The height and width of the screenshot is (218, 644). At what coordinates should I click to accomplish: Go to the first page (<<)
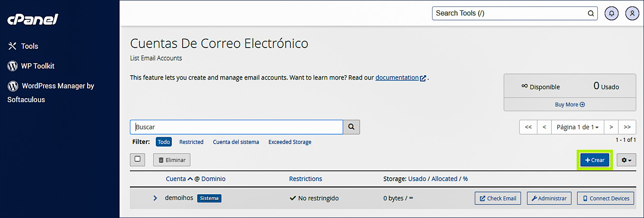coord(528,127)
